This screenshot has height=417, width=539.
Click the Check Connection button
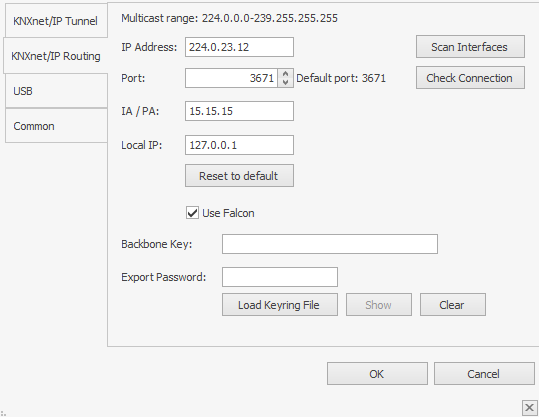470,78
